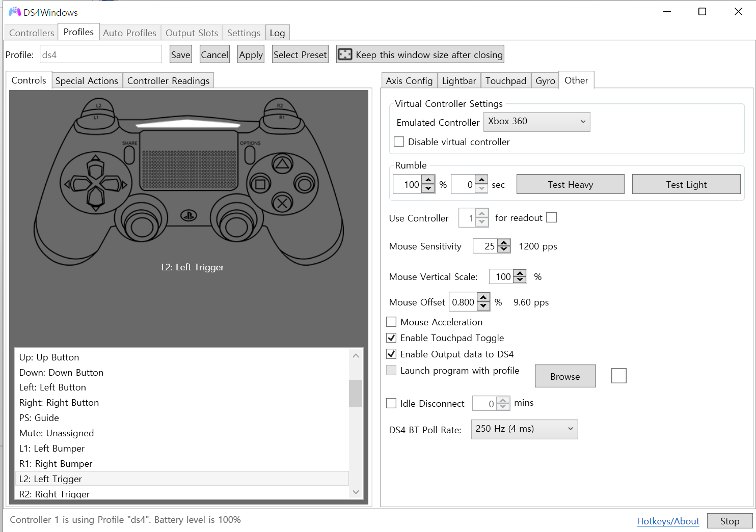Open the Gyro tab
This screenshot has height=532, width=756.
coord(545,80)
